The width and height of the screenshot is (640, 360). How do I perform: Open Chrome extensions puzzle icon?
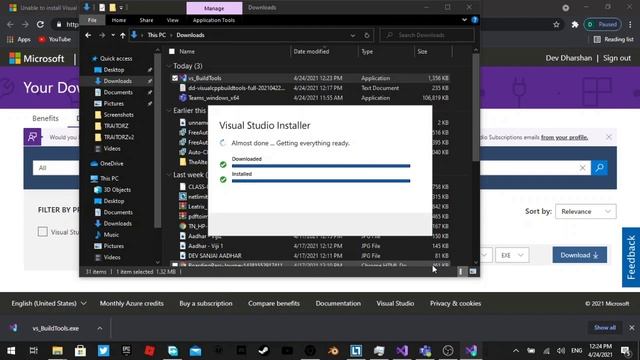click(575, 24)
